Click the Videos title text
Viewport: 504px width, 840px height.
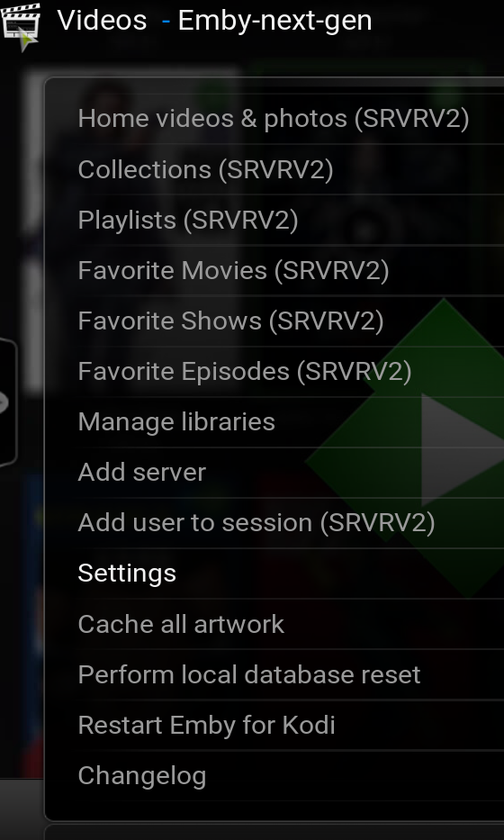click(103, 21)
